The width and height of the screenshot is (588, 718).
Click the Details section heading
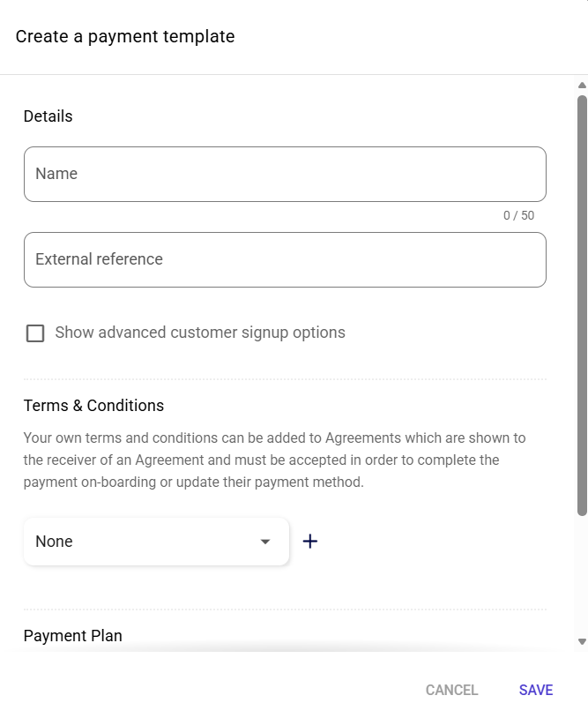(48, 116)
